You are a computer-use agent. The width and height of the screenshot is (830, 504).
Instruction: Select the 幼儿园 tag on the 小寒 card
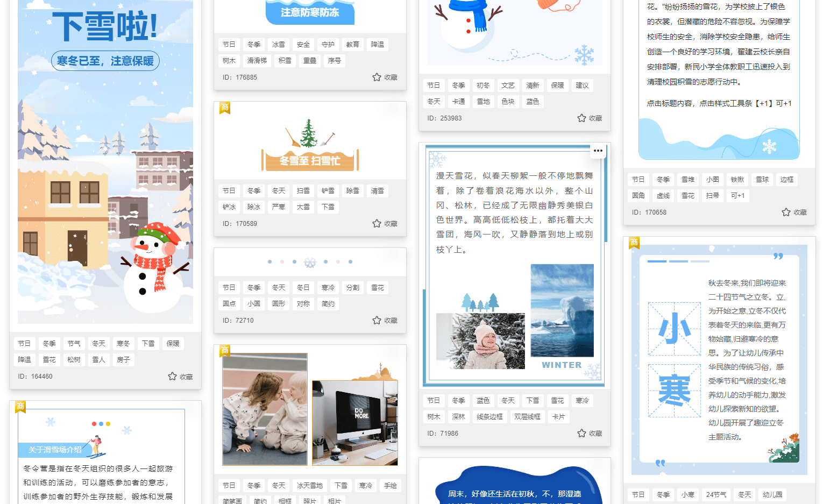[772, 494]
